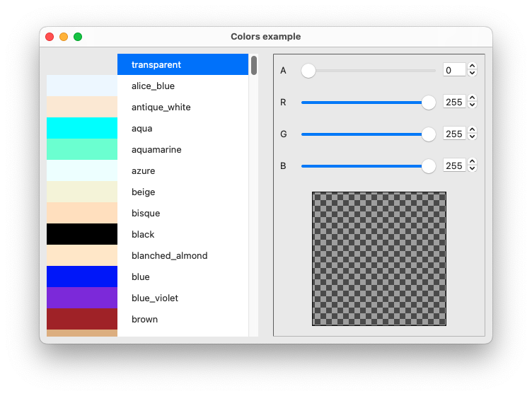
Task: Focus the B value field showing 255
Action: click(x=454, y=165)
